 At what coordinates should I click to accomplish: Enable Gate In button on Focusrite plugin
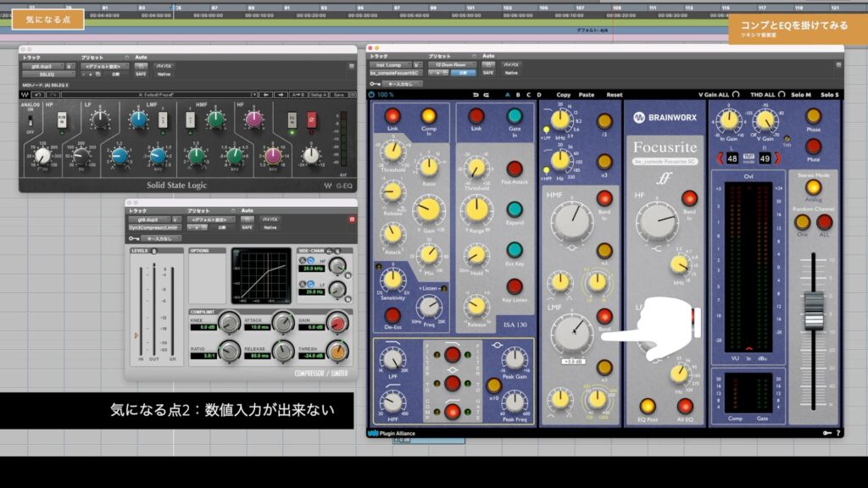click(x=515, y=116)
